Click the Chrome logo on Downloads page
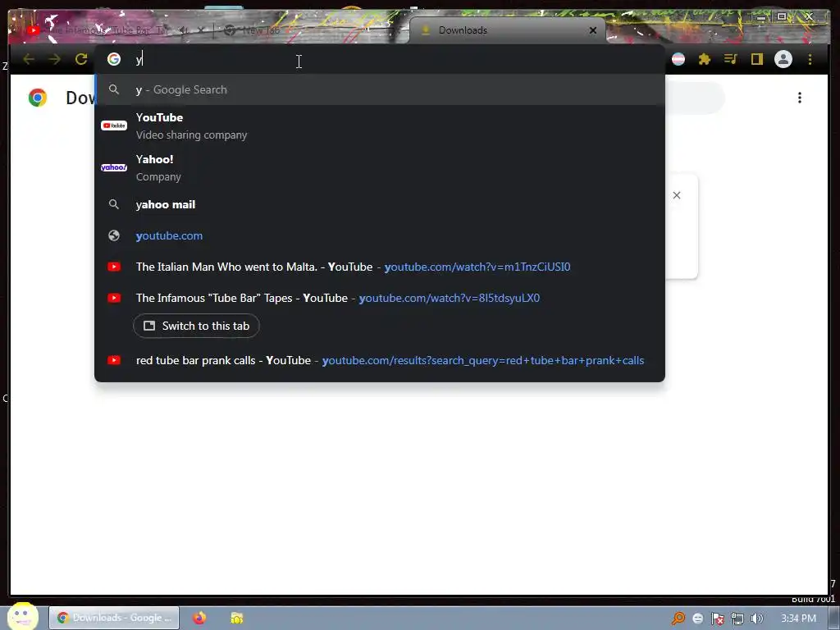 point(38,98)
